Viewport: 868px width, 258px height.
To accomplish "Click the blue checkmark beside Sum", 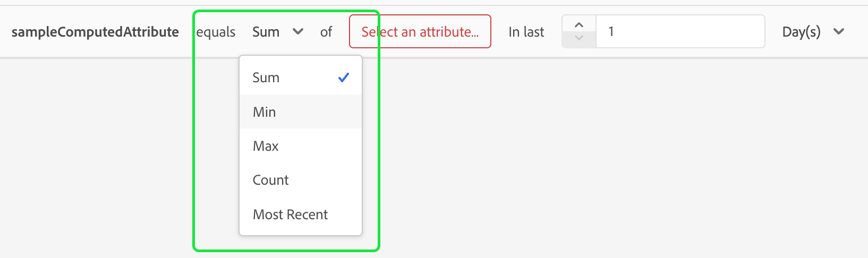I will (344, 78).
